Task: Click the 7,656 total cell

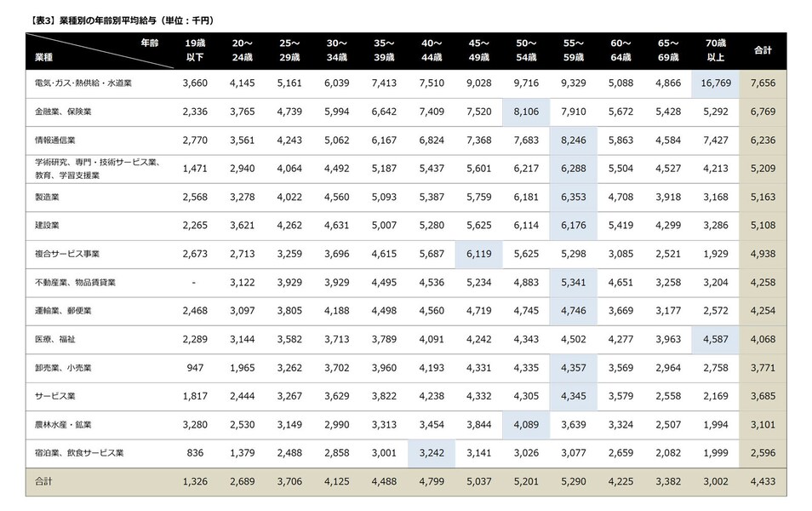Action: (x=763, y=83)
